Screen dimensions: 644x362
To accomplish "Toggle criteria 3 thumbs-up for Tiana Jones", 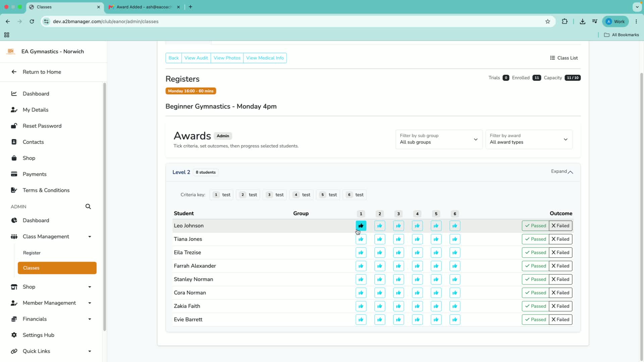I will [x=398, y=239].
